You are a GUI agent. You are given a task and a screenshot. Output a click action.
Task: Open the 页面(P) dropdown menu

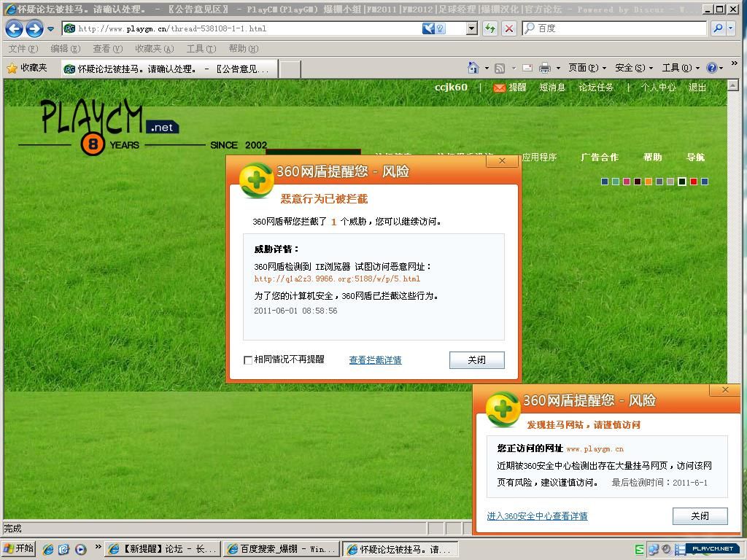[587, 68]
